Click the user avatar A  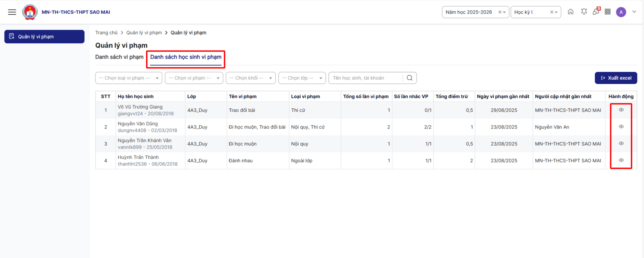pyautogui.click(x=621, y=12)
